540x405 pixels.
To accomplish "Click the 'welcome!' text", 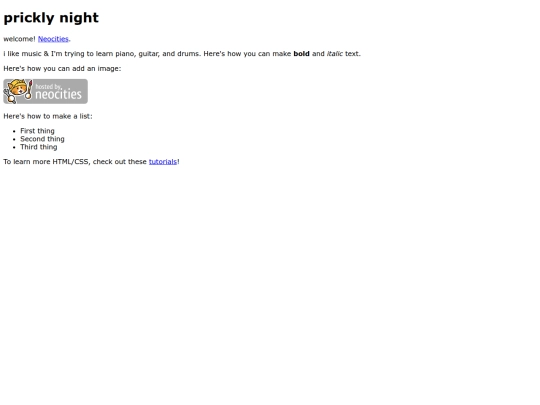I will pos(19,39).
